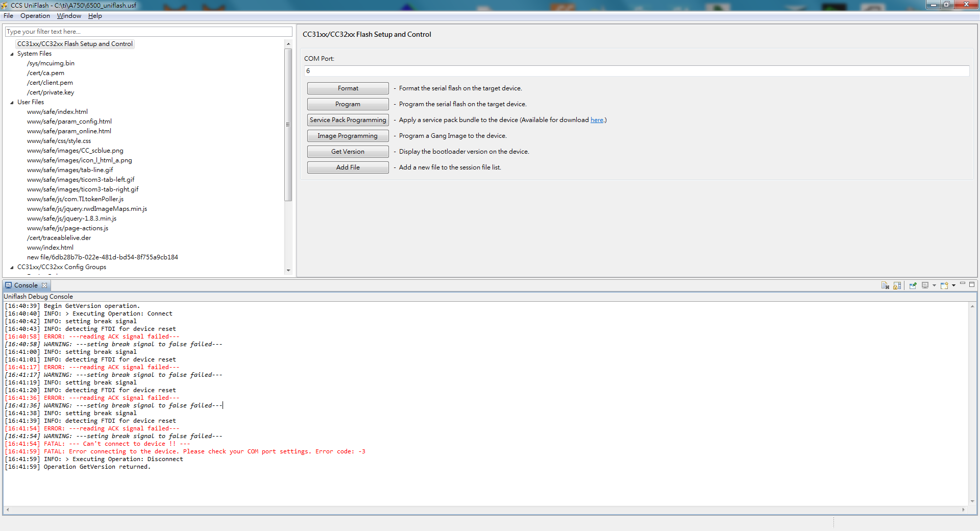
Task: Select the Console tab
Action: click(x=26, y=285)
